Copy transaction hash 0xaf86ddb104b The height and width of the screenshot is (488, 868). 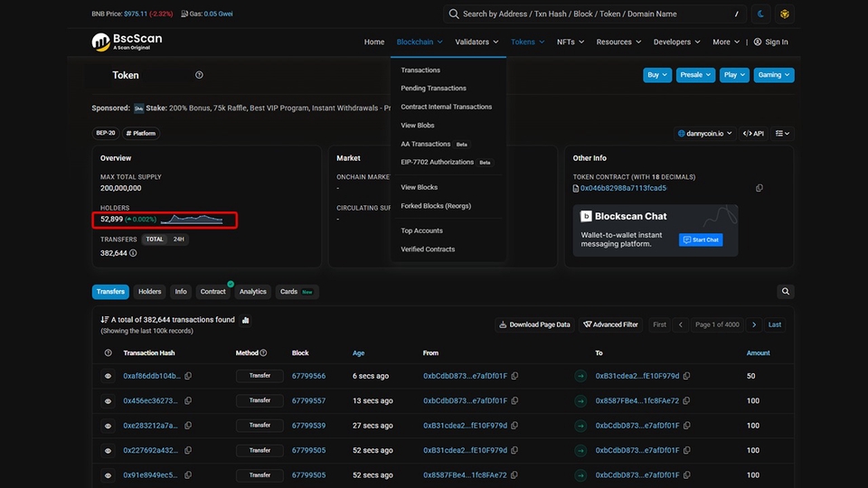(x=188, y=376)
